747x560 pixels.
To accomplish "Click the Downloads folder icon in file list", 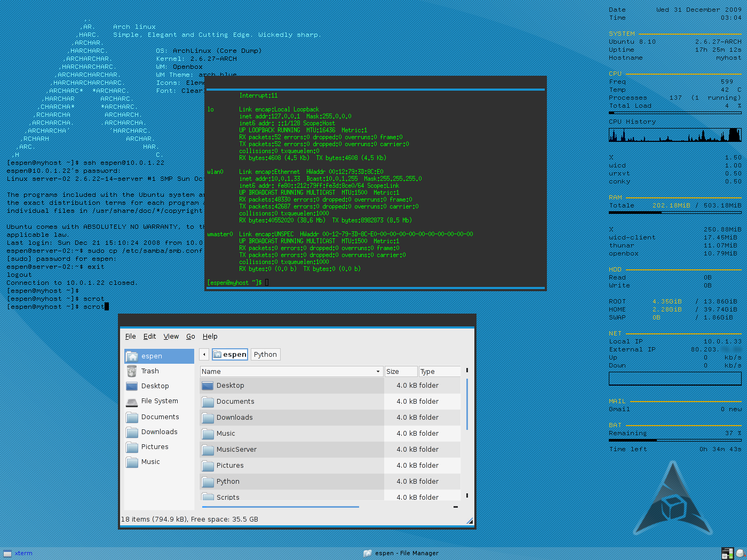I will [x=208, y=418].
